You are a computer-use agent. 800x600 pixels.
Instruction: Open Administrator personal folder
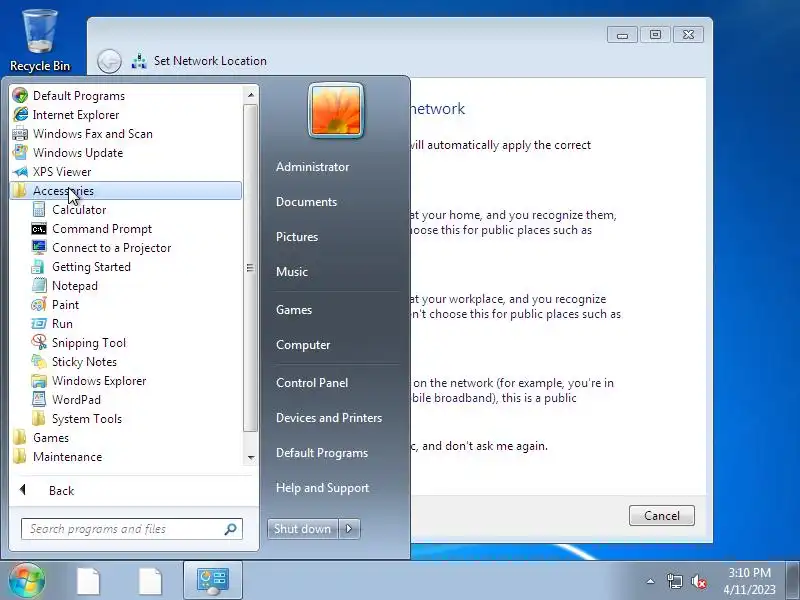point(312,167)
